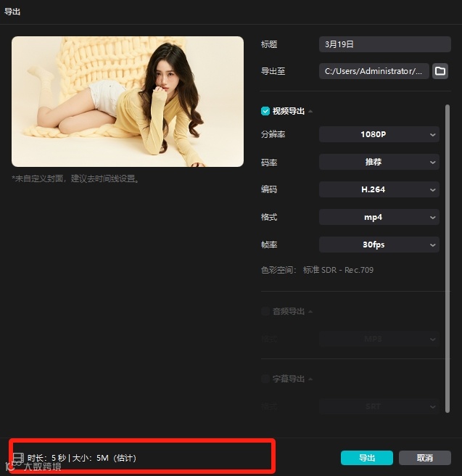462x476 pixels.
Task: Click the cover preview thumbnail
Action: pos(128,102)
